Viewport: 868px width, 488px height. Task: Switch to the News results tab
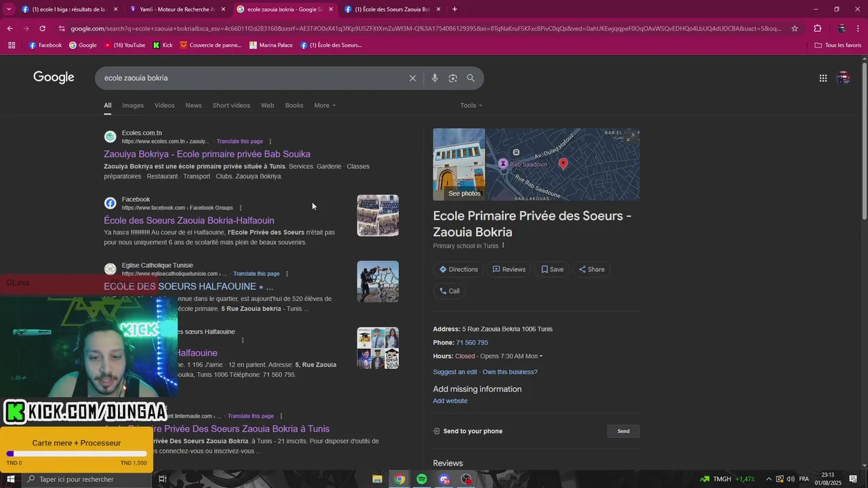coord(193,105)
